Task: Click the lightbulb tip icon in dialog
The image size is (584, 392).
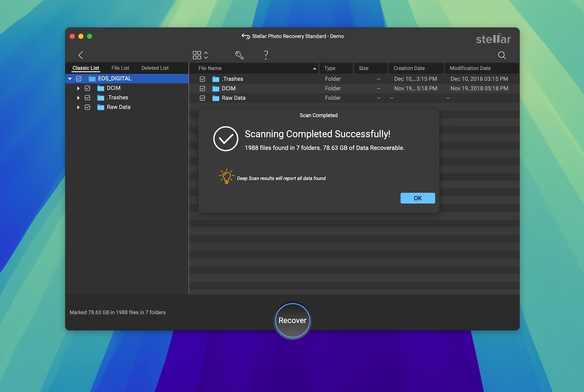Action: (227, 177)
